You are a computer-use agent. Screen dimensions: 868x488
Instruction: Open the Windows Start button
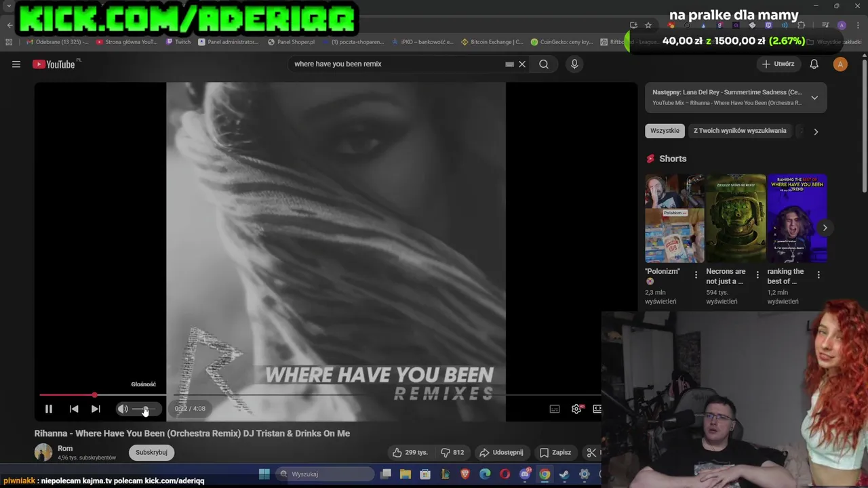(x=264, y=474)
